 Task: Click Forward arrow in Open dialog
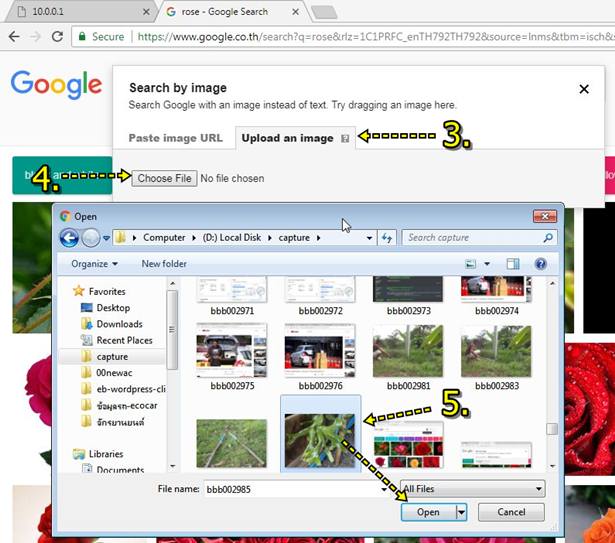[91, 238]
